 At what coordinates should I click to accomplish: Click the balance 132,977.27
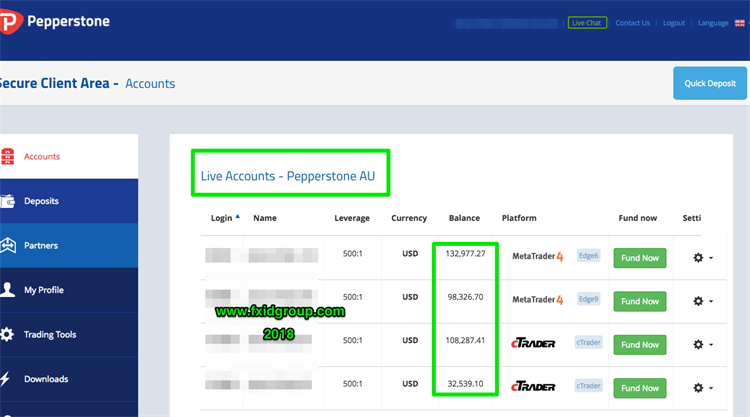[x=465, y=253]
